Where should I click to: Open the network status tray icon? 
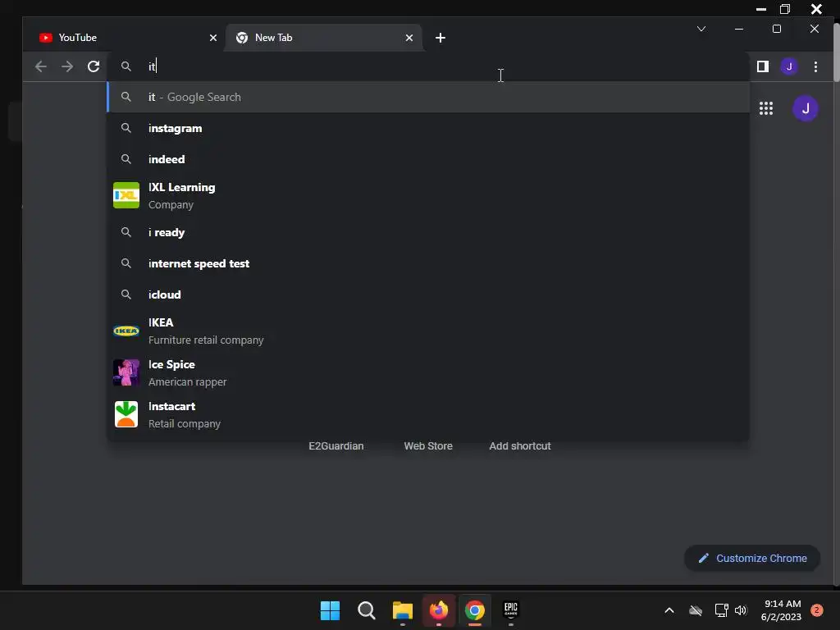tap(721, 610)
